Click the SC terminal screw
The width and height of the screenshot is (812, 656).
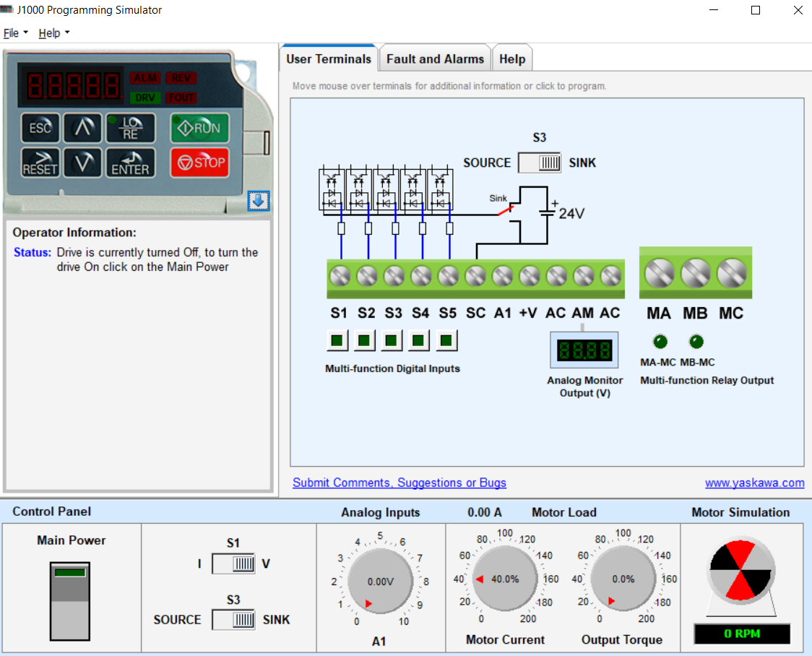click(x=475, y=276)
